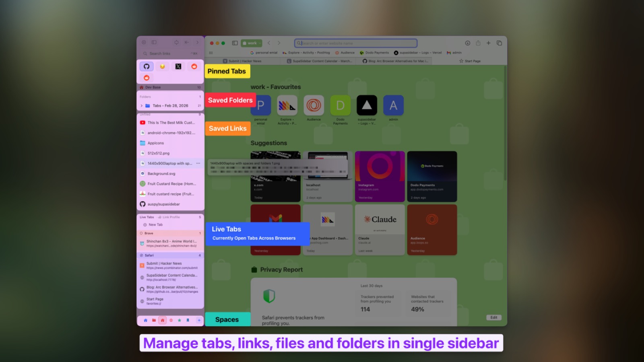The image size is (644, 362).
Task: Open the This Is The Best Milk Cust... link
Action: click(x=170, y=123)
